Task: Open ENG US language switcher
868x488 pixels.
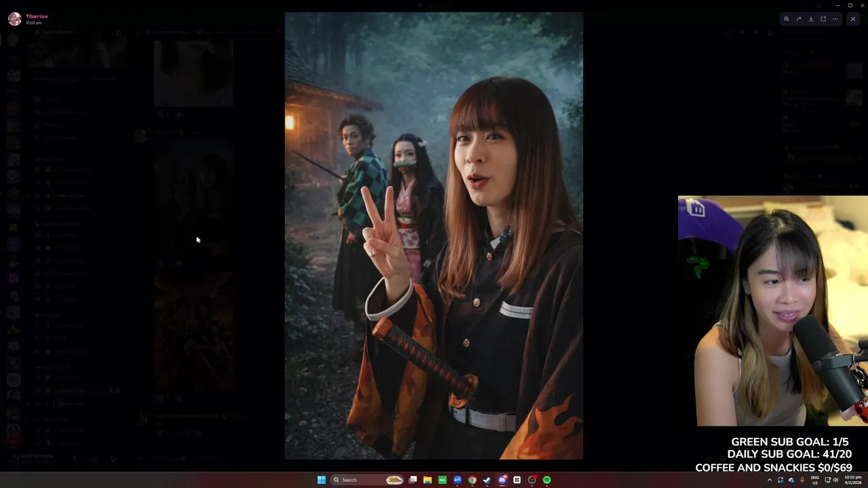Action: point(815,480)
